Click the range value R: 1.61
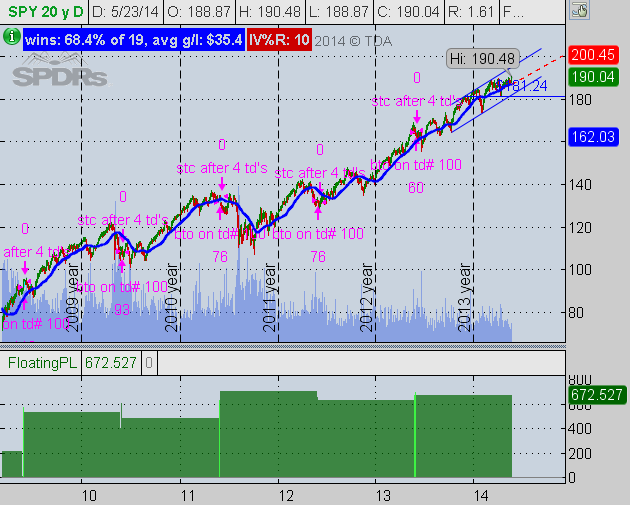 coord(470,12)
